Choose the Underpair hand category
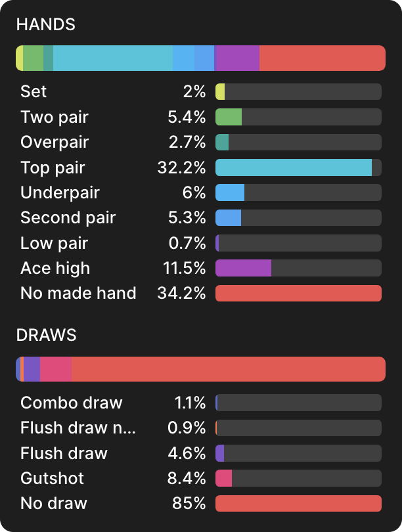Viewport: 402px width, 532px height. click(x=60, y=192)
